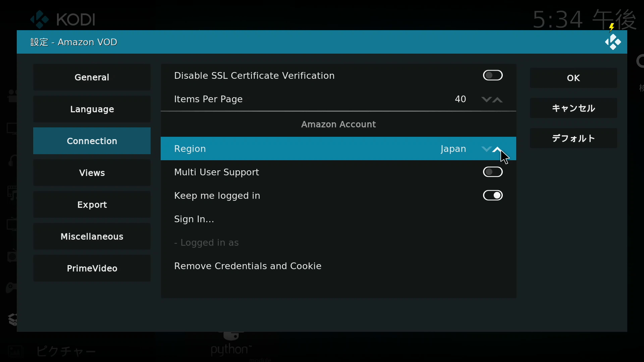
Task: Click the キャンセル button
Action: (x=574, y=108)
